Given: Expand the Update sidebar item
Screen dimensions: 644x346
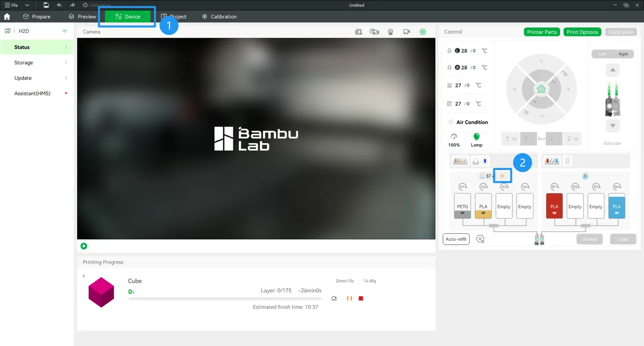Looking at the screenshot, I should tap(36, 78).
